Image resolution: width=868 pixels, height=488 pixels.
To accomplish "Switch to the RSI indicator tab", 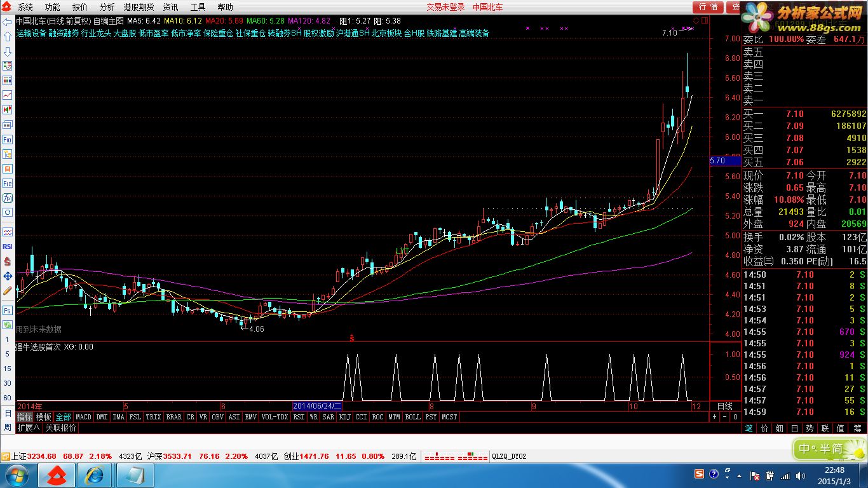I will tap(299, 417).
